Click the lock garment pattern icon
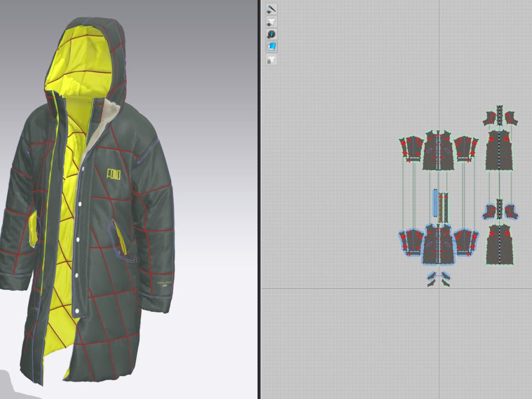 (271, 60)
